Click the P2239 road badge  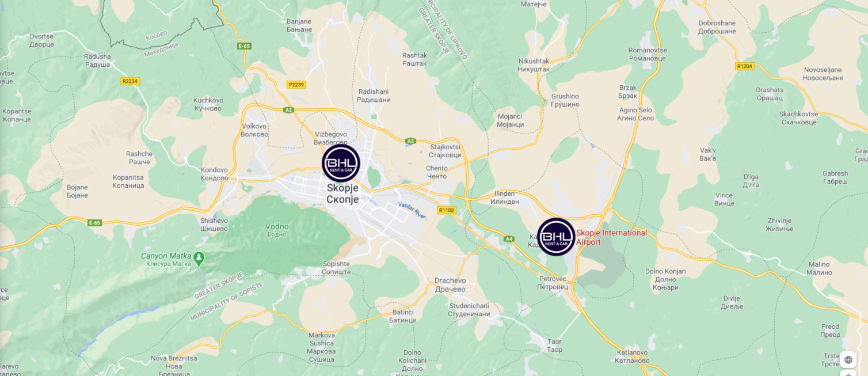click(x=296, y=85)
